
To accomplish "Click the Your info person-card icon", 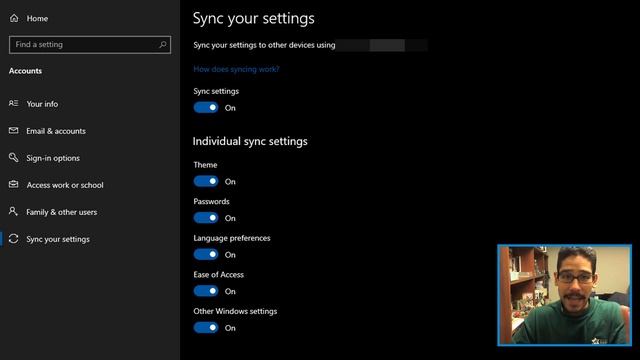I will [13, 104].
